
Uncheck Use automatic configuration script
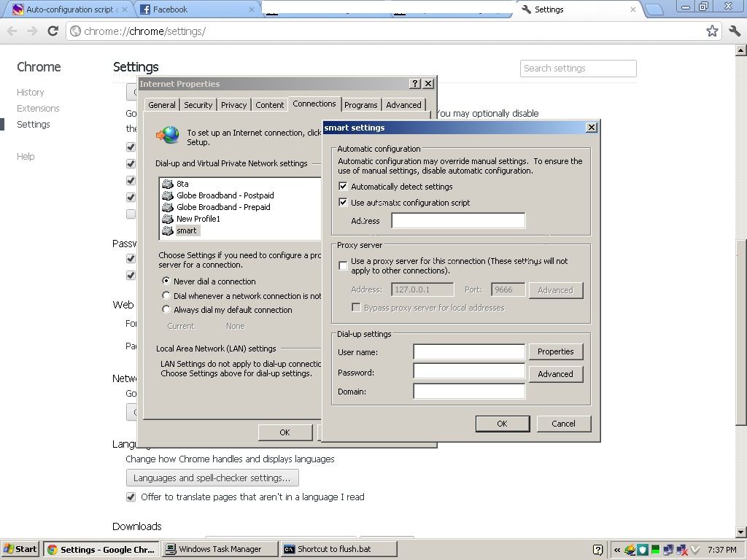[343, 203]
